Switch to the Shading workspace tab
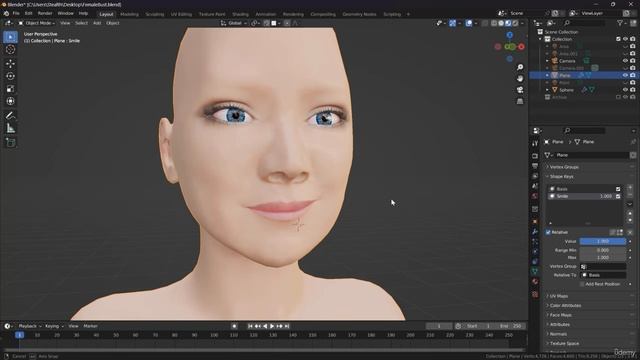 240,14
